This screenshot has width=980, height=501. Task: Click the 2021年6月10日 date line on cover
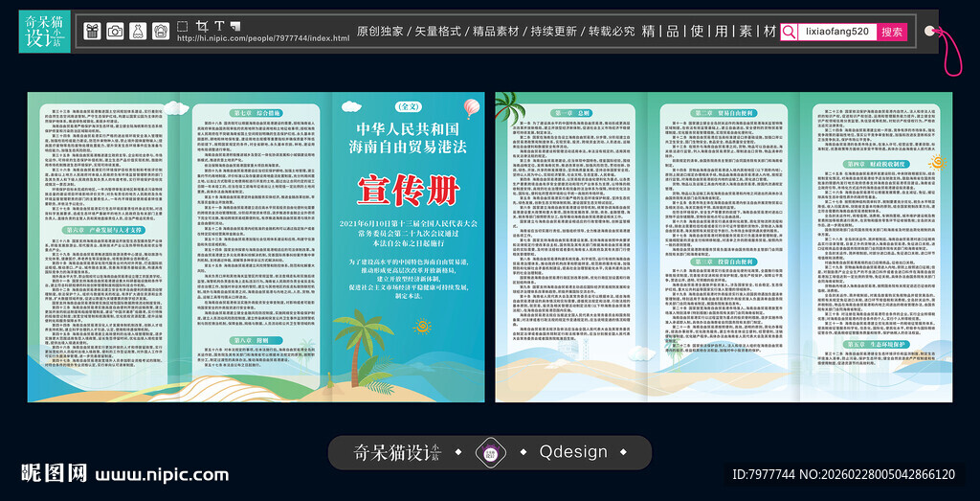tap(408, 223)
